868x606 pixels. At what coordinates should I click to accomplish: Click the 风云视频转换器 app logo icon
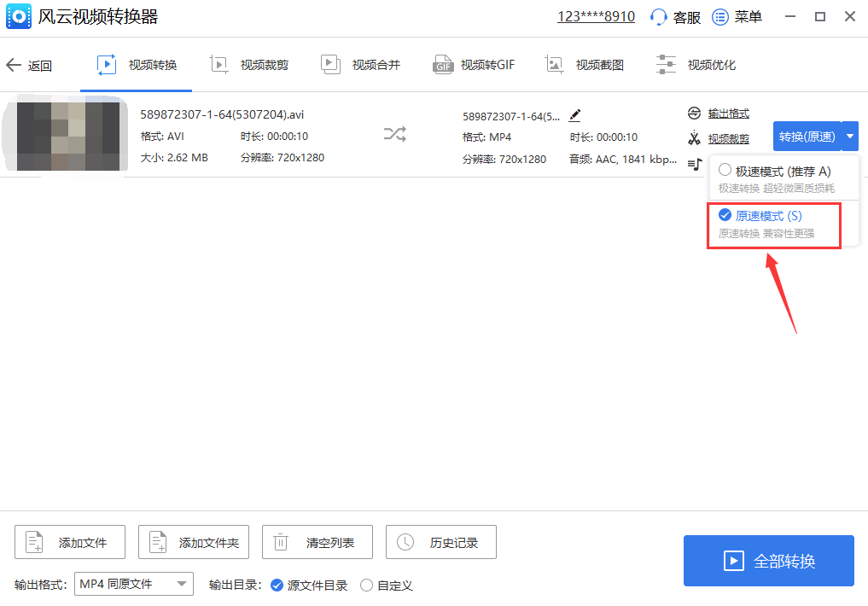point(19,17)
